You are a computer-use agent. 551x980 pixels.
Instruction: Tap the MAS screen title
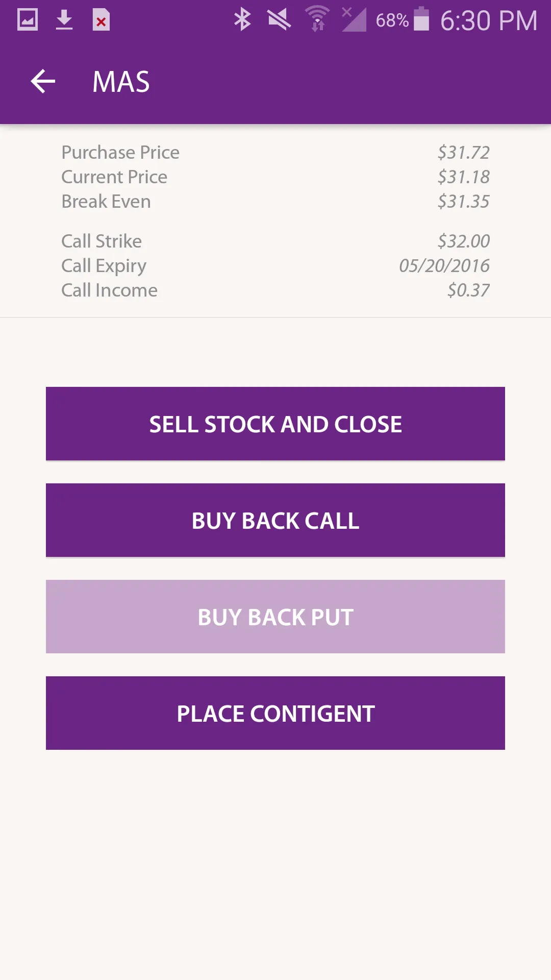coord(121,82)
